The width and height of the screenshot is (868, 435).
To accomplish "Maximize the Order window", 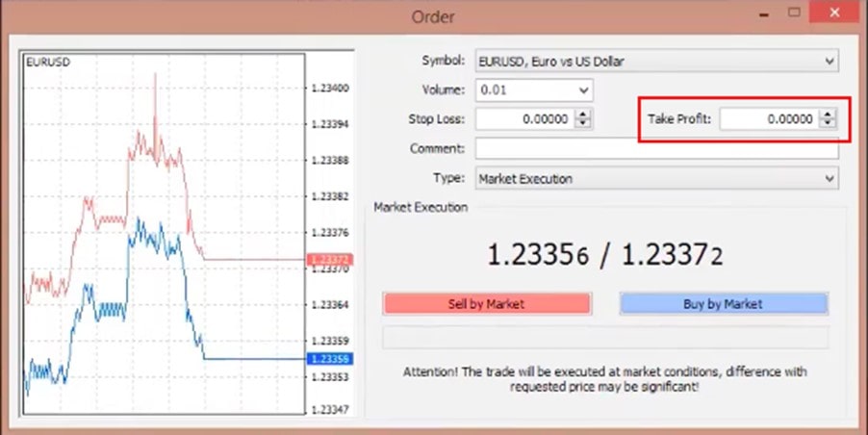I will pyautogui.click(x=794, y=13).
